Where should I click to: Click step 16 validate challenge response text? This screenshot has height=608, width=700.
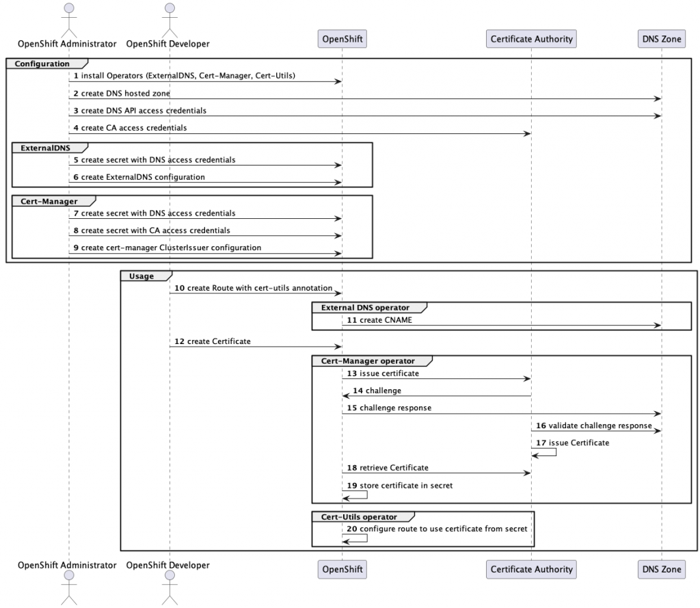(594, 425)
